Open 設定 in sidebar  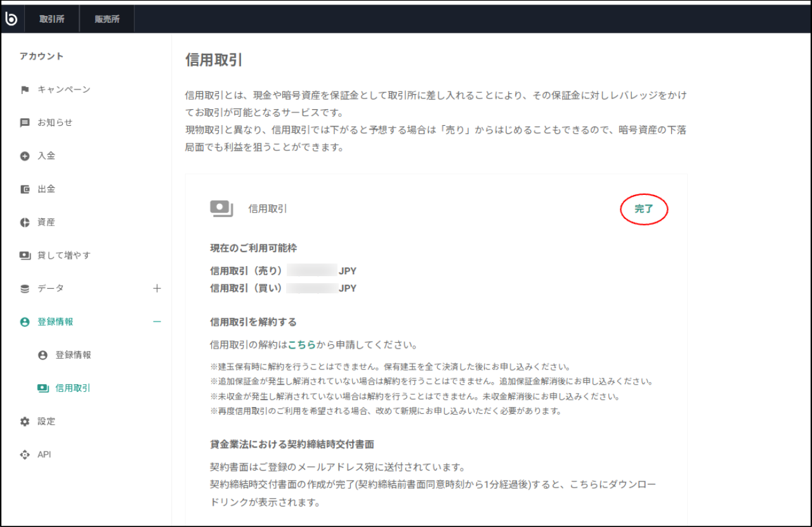pyautogui.click(x=46, y=422)
